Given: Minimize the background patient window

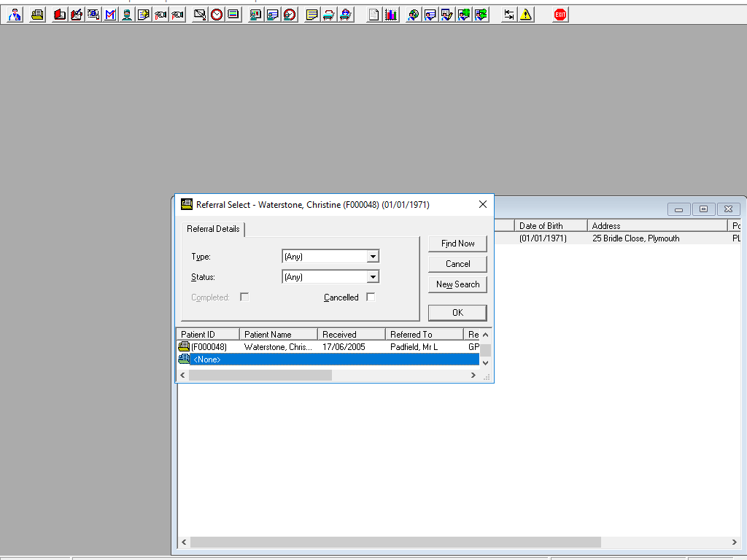Looking at the screenshot, I should (679, 209).
